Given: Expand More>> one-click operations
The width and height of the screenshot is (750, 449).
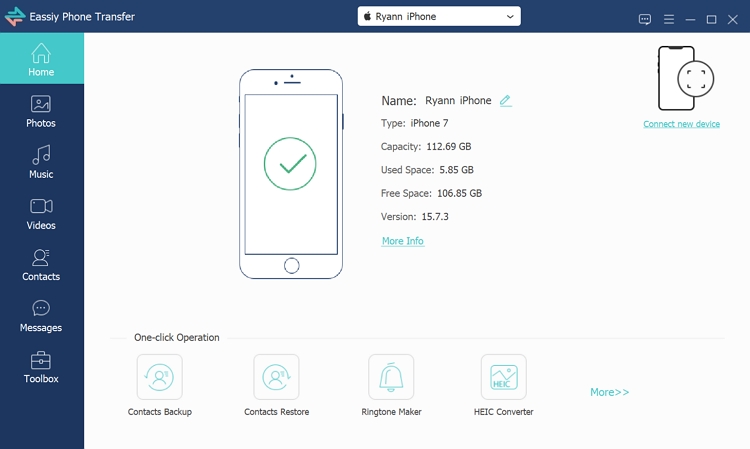Looking at the screenshot, I should (x=609, y=392).
